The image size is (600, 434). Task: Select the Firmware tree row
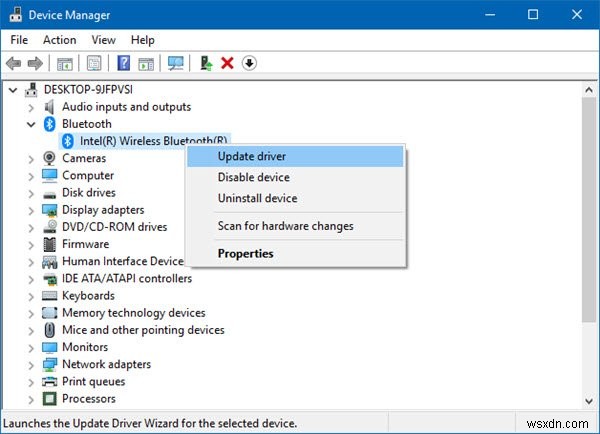tap(85, 244)
